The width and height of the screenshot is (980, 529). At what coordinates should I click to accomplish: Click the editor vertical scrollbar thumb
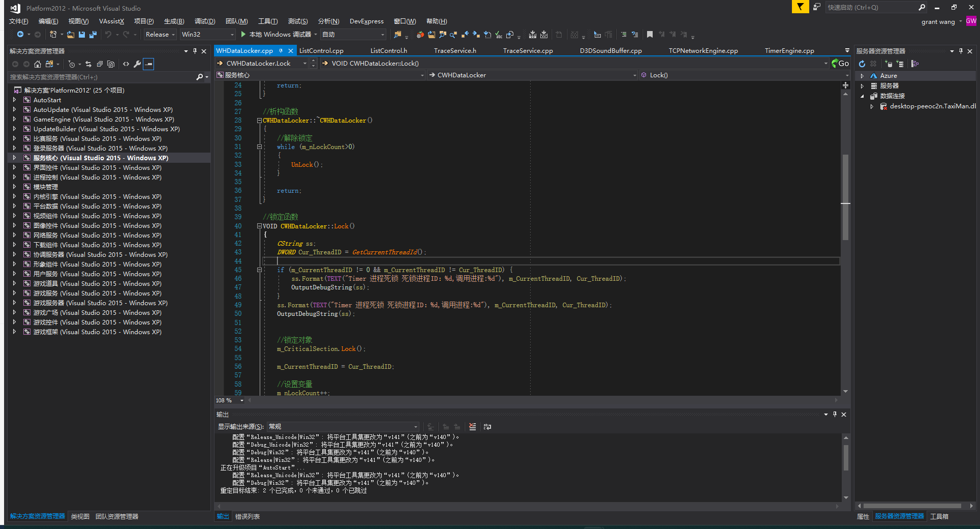pyautogui.click(x=846, y=197)
